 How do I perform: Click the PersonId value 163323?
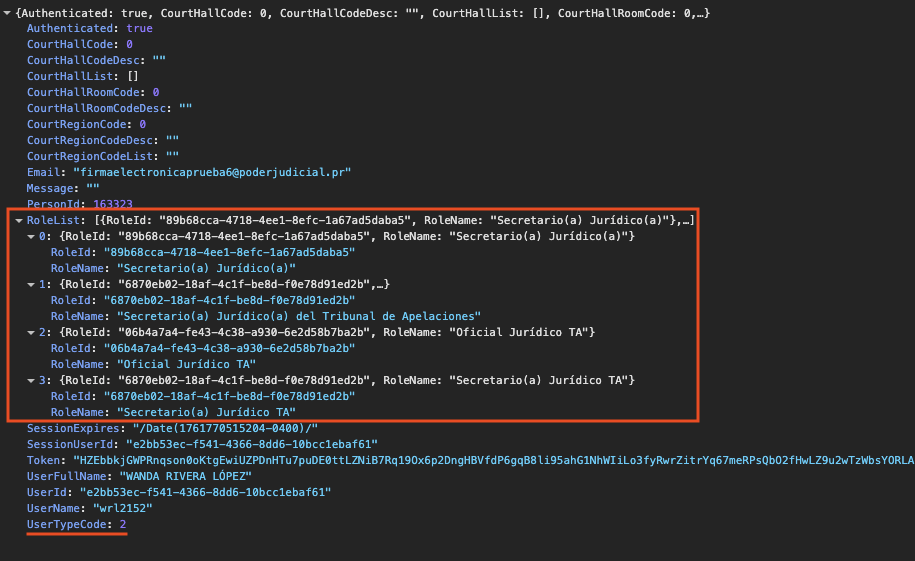click(106, 204)
